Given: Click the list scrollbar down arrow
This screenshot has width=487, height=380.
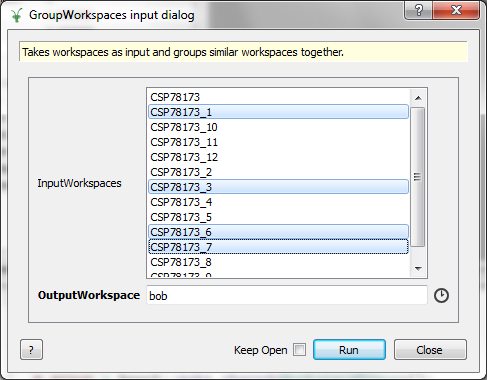Looking at the screenshot, I should (418, 268).
